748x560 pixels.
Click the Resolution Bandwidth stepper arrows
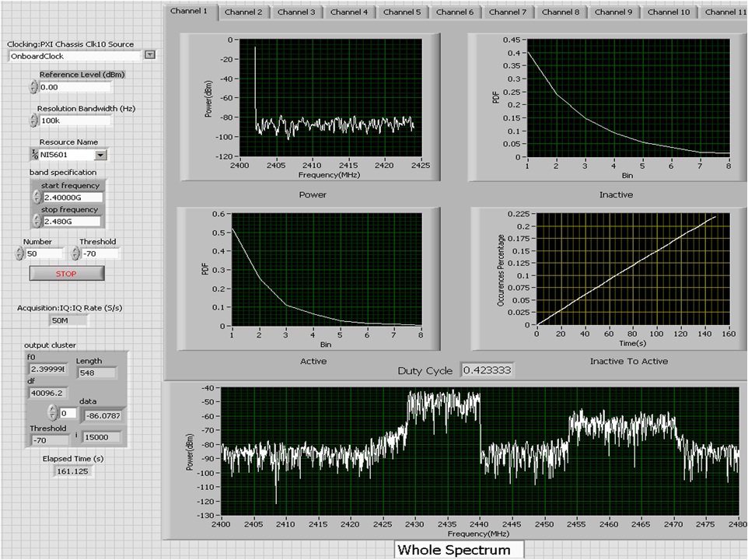[33, 121]
